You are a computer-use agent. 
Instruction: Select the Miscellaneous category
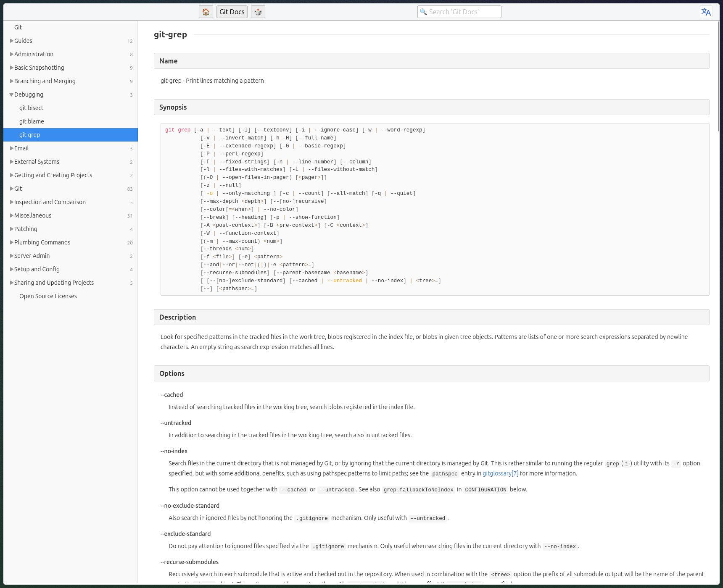(71, 215)
